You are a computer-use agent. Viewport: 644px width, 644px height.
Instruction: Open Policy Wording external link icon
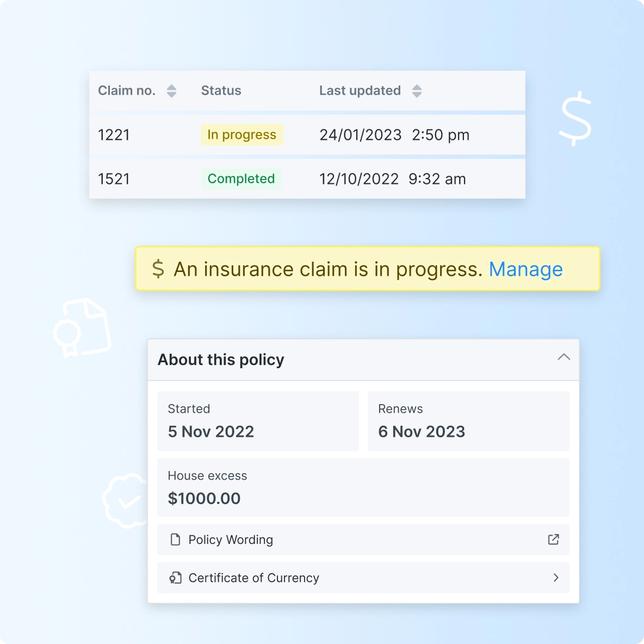pyautogui.click(x=553, y=540)
